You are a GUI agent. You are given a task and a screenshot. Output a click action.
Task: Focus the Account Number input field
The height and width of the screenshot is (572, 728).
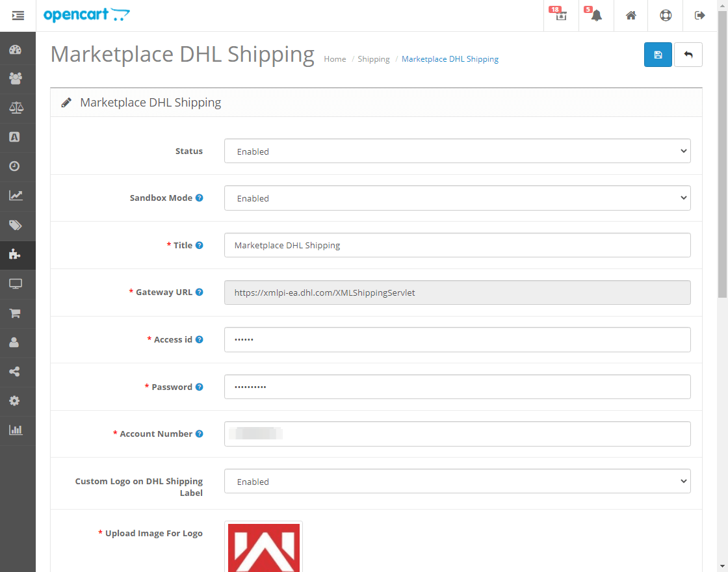point(458,434)
